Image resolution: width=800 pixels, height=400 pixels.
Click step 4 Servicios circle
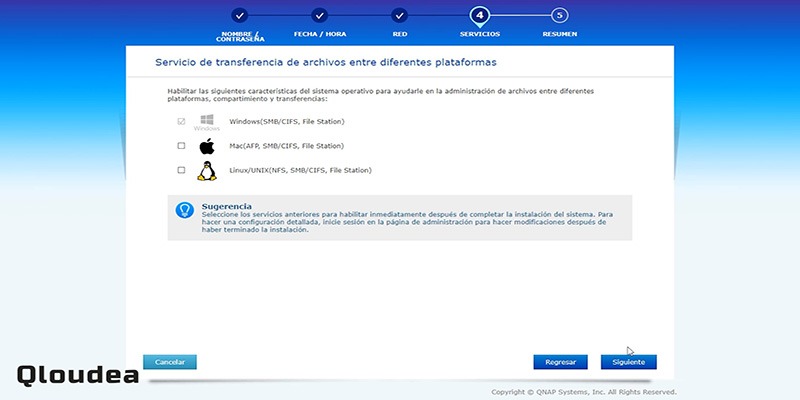point(480,16)
